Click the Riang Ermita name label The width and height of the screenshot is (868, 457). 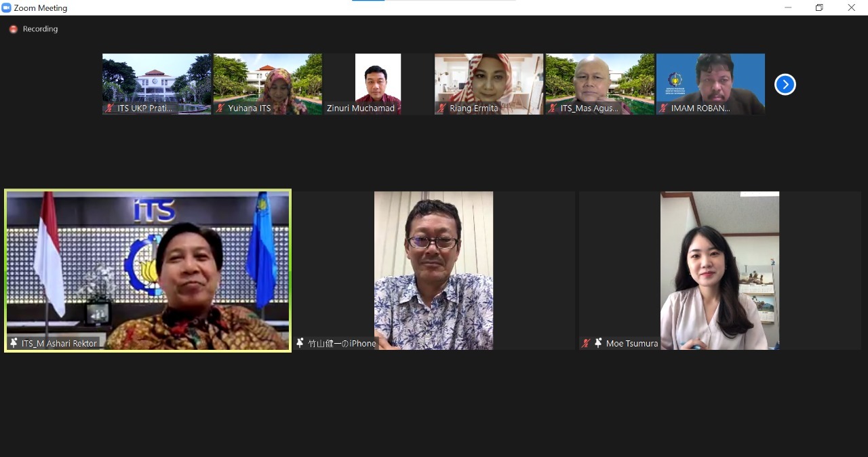tap(473, 108)
